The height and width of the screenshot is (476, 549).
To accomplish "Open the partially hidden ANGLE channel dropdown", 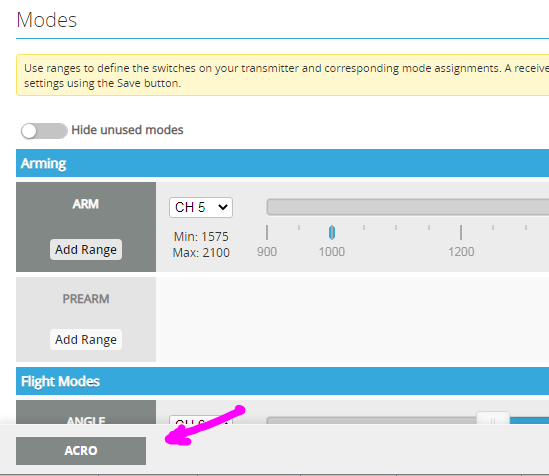I will (201, 420).
